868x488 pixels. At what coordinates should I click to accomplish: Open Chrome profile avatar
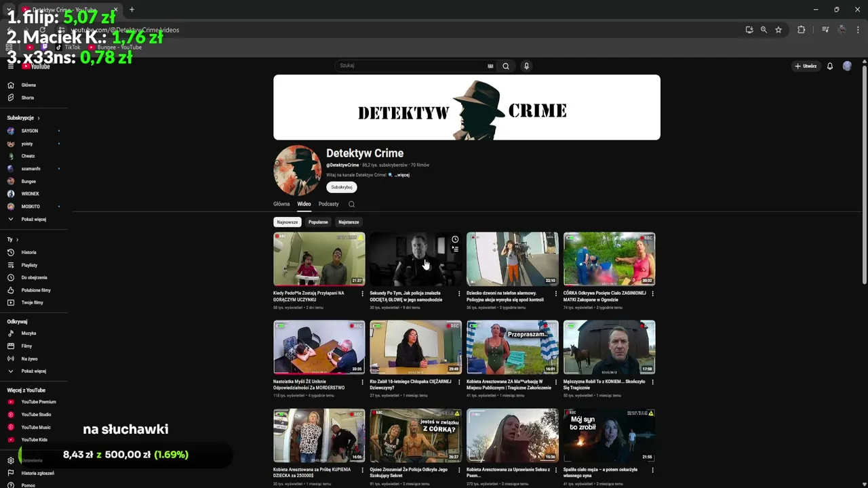click(x=842, y=30)
